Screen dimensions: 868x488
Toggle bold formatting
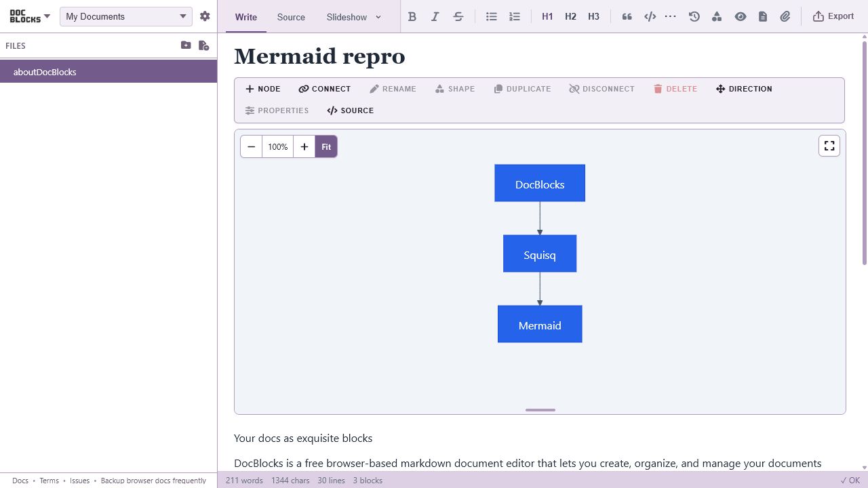(412, 16)
